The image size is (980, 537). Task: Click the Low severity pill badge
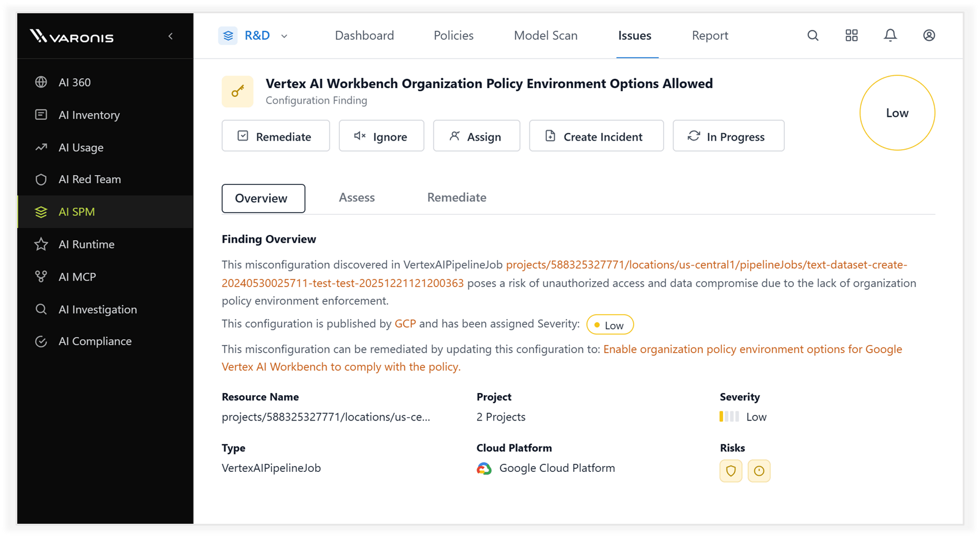610,325
